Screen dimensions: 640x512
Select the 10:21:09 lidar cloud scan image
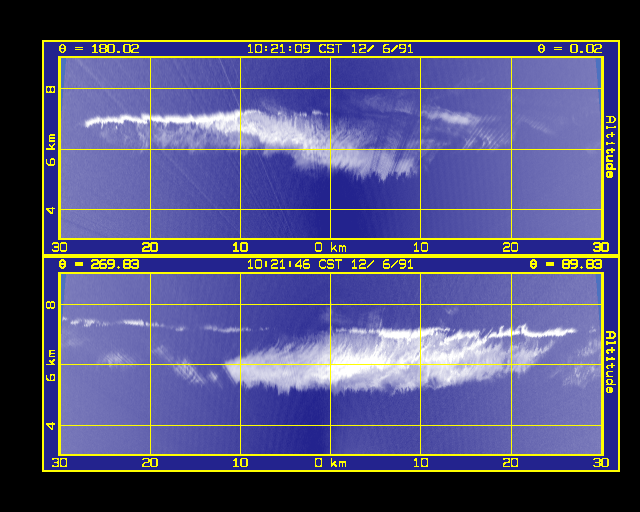pyautogui.click(x=331, y=148)
